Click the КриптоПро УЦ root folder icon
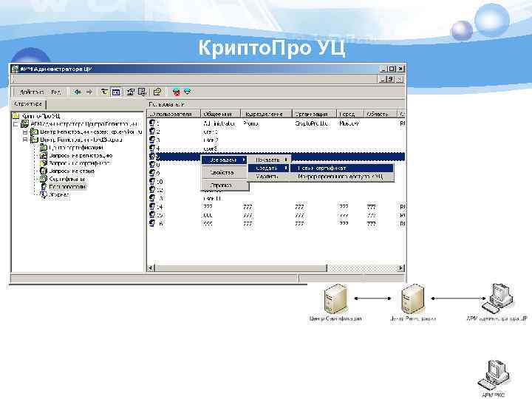The image size is (532, 399). click(16, 116)
